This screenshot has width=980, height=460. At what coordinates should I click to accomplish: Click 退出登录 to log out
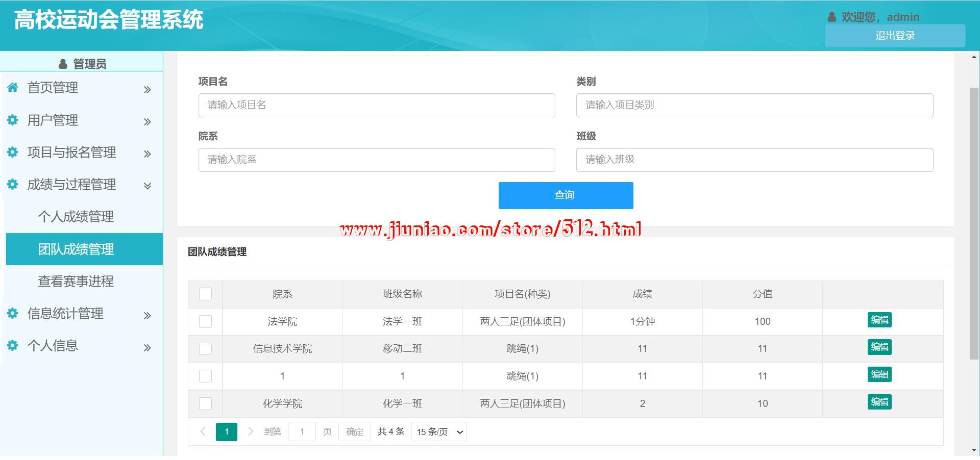[895, 36]
